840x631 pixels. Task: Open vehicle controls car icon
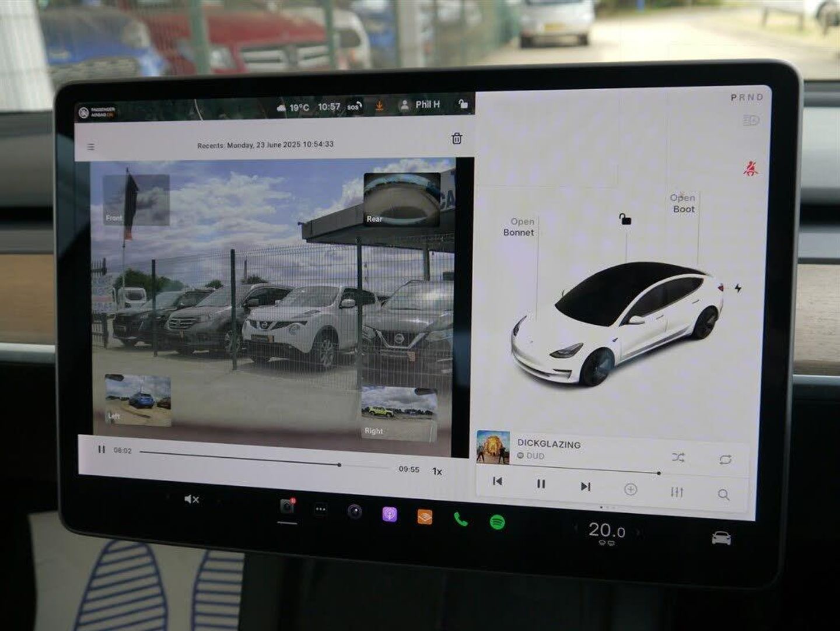click(722, 538)
